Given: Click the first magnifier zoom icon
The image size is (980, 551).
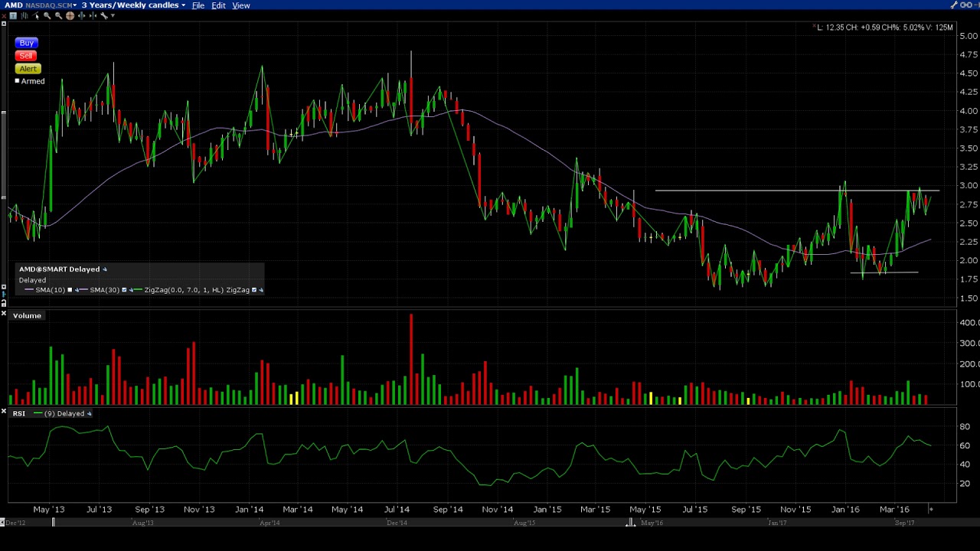Looking at the screenshot, I should (x=47, y=15).
